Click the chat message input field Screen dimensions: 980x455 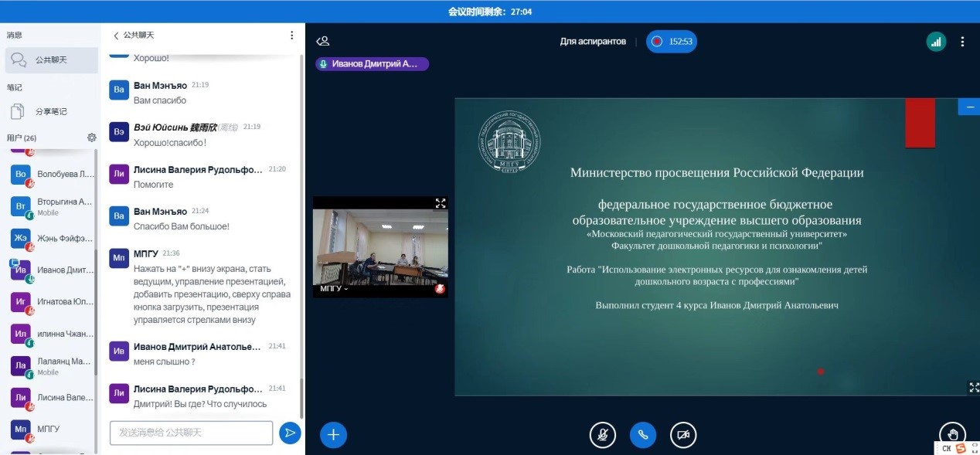click(x=191, y=433)
